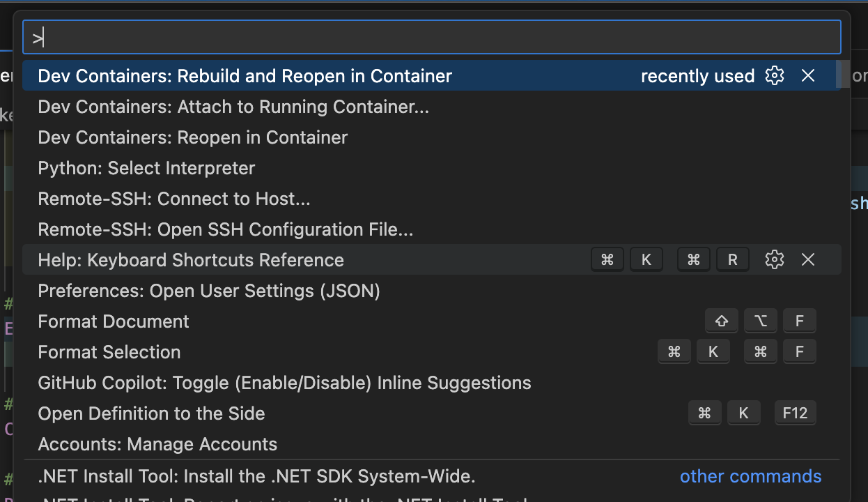Open Preferences: User Settings (JSON)
This screenshot has width=868, height=502.
(209, 291)
